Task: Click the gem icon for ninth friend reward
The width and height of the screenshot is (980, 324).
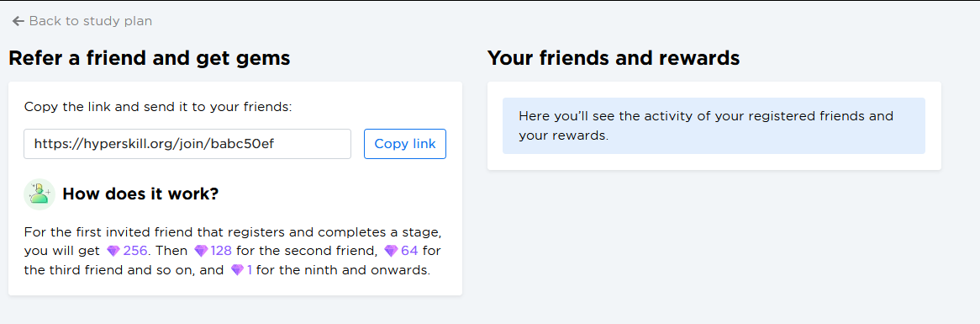Action: [238, 271]
